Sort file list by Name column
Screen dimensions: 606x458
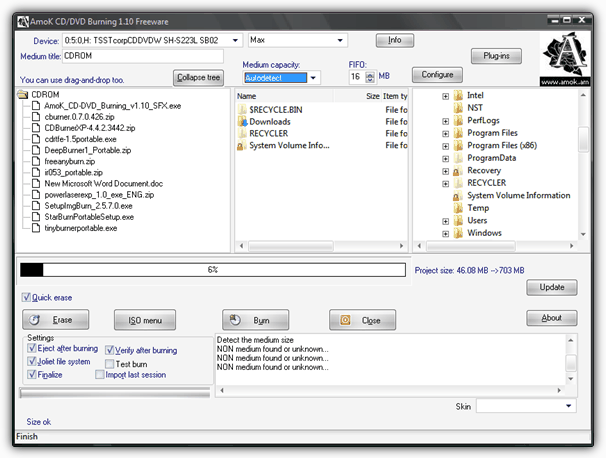[x=290, y=96]
